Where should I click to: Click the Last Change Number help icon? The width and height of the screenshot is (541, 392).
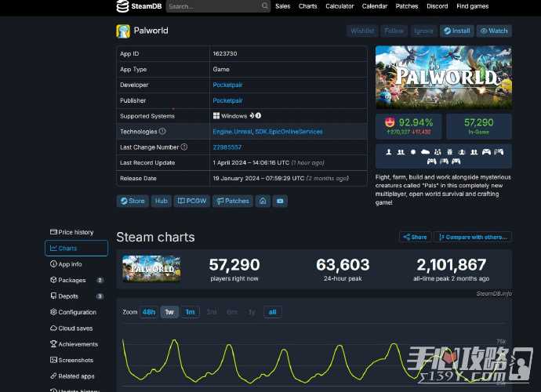click(x=184, y=147)
